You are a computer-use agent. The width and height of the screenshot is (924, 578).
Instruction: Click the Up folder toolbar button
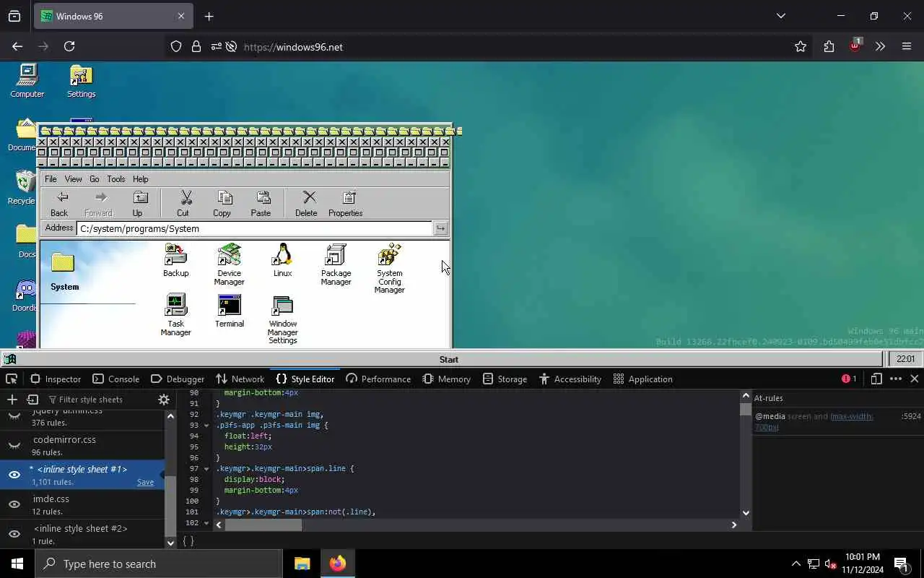137,204
